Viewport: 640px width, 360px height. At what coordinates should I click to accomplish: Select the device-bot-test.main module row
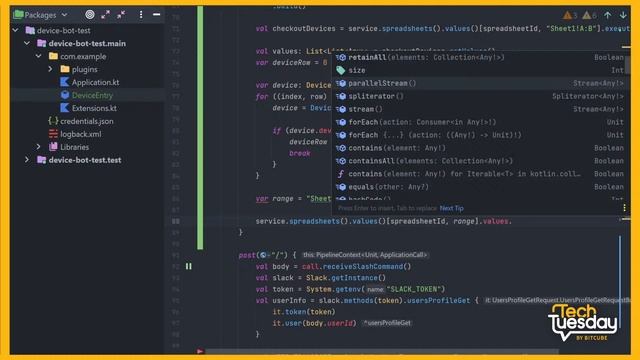(87, 43)
